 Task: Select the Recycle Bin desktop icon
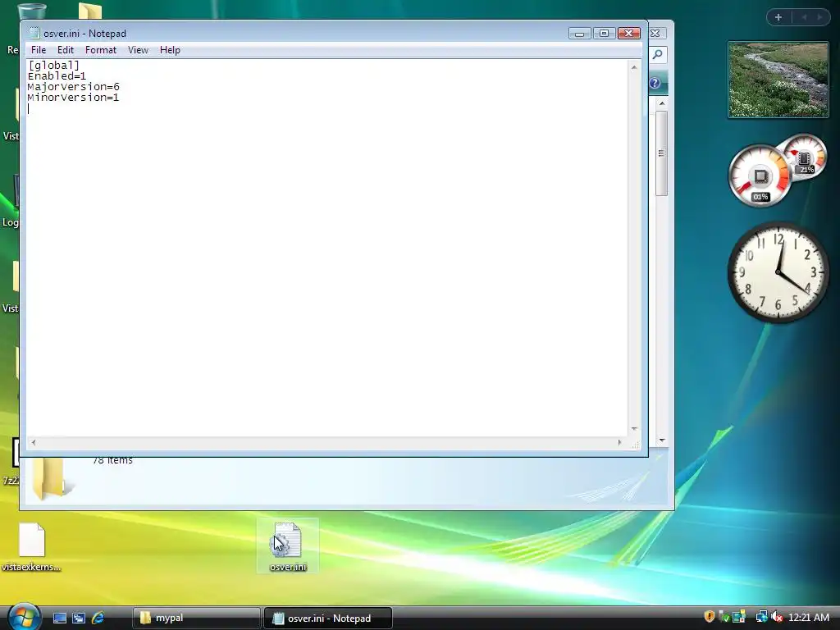pyautogui.click(x=32, y=11)
